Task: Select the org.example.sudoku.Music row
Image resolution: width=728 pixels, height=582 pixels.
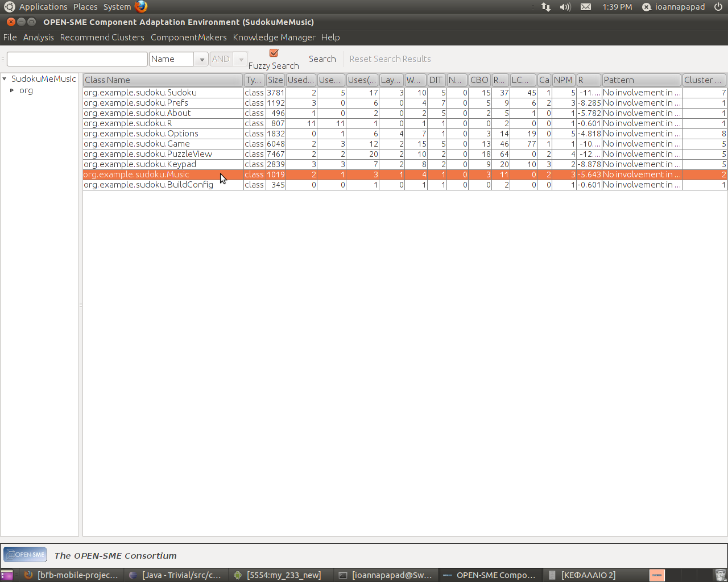Action: [x=405, y=174]
